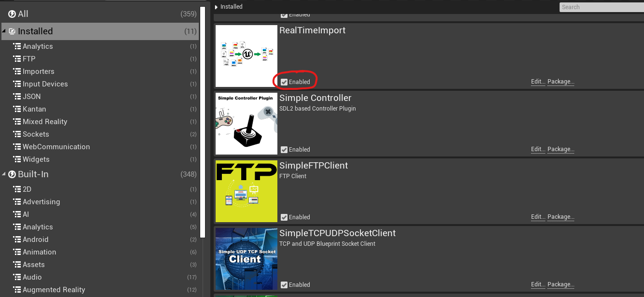Click 'SDL2 based Controller Plugin' description
This screenshot has width=644, height=297.
pos(318,109)
